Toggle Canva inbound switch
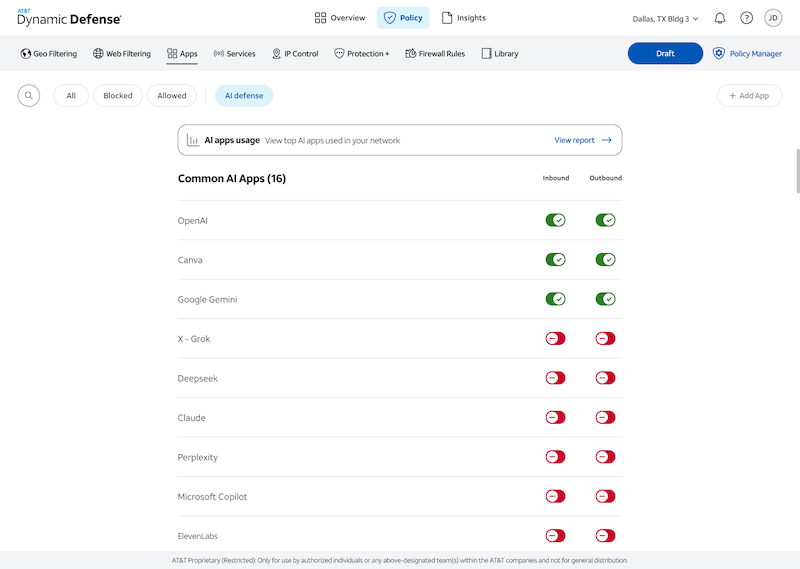This screenshot has height=569, width=800. click(x=556, y=259)
